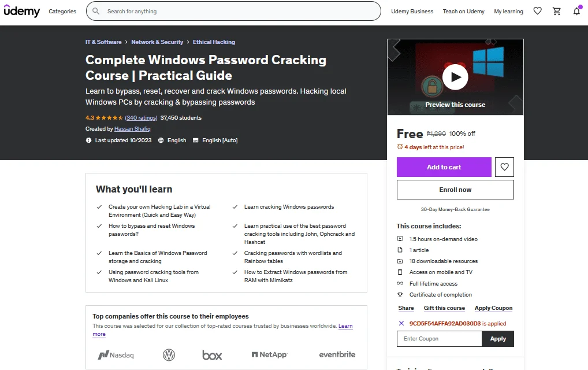Click the 37,450 students text
The width and height of the screenshot is (588, 370).
point(181,118)
